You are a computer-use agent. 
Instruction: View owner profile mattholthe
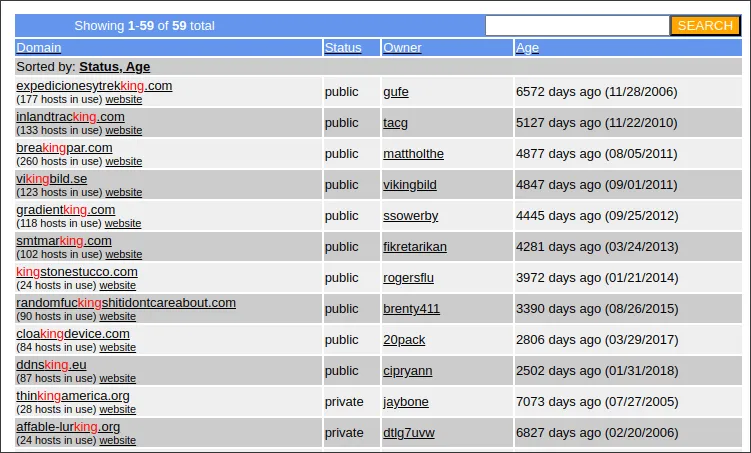click(x=413, y=154)
